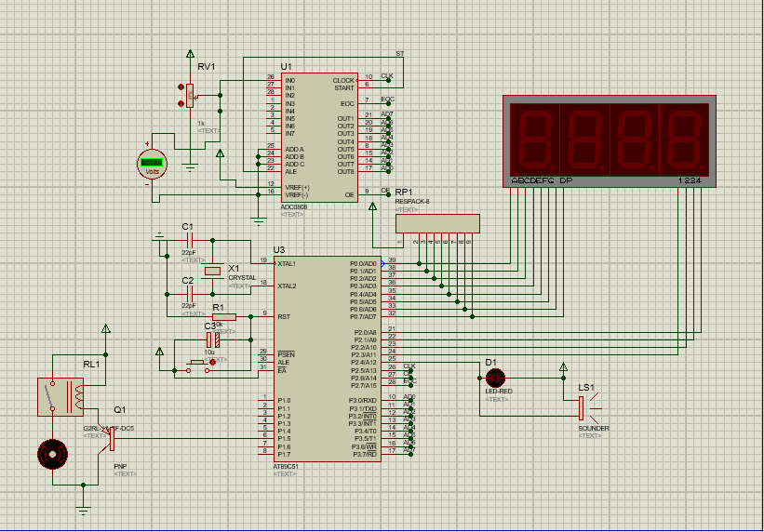764x532 pixels.
Task: Click the fourth digit of the 7-segment display
Action: [684, 140]
